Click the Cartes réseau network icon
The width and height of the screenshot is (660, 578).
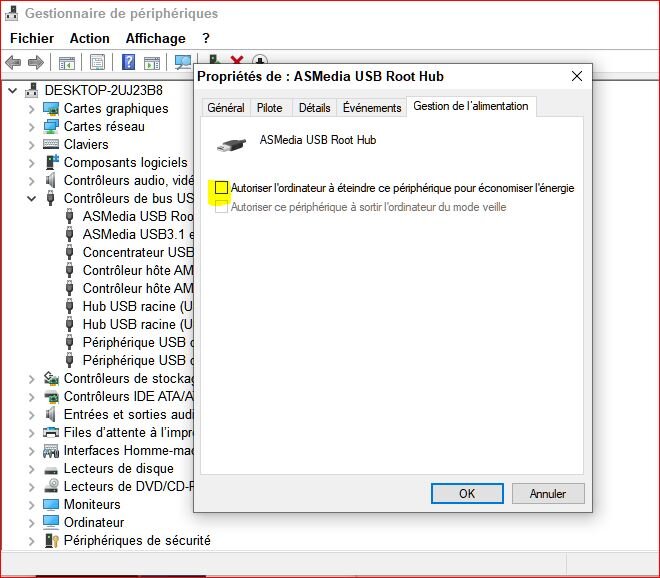coord(51,126)
